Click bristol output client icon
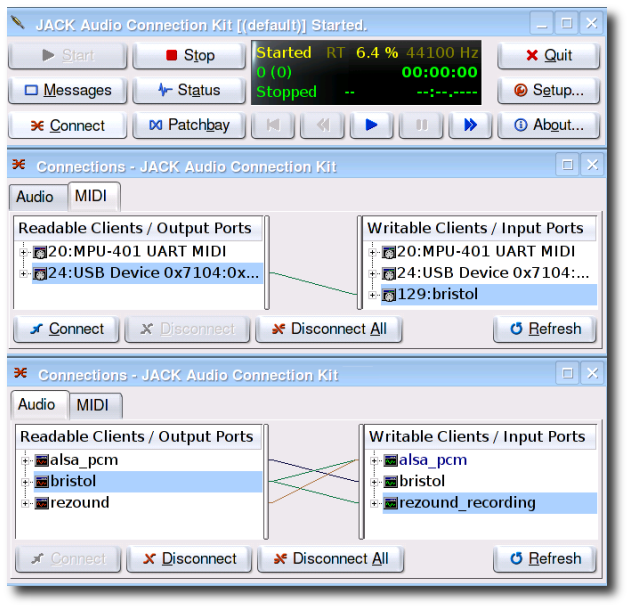This screenshot has height=609, width=630. 42,482
